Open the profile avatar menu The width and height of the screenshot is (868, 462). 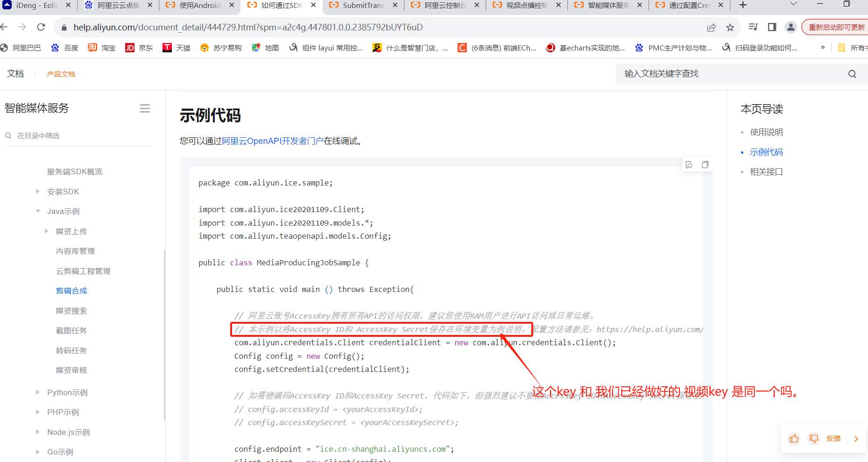pyautogui.click(x=790, y=27)
